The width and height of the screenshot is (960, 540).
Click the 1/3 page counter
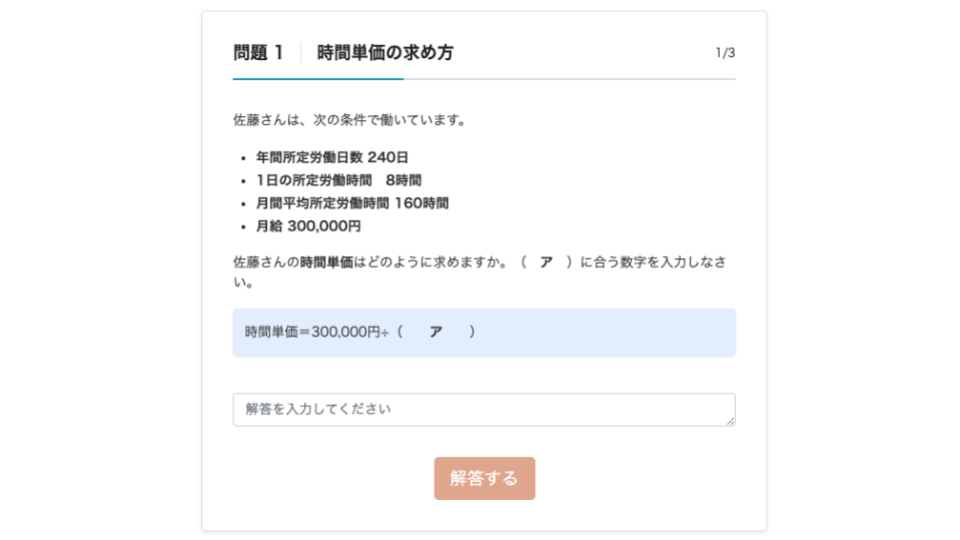point(725,53)
